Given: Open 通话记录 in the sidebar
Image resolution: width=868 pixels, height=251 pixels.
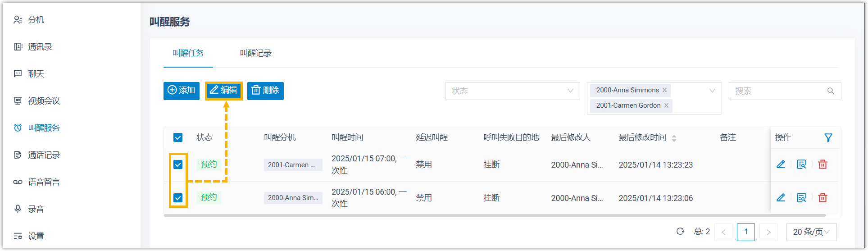Looking at the screenshot, I should [44, 155].
